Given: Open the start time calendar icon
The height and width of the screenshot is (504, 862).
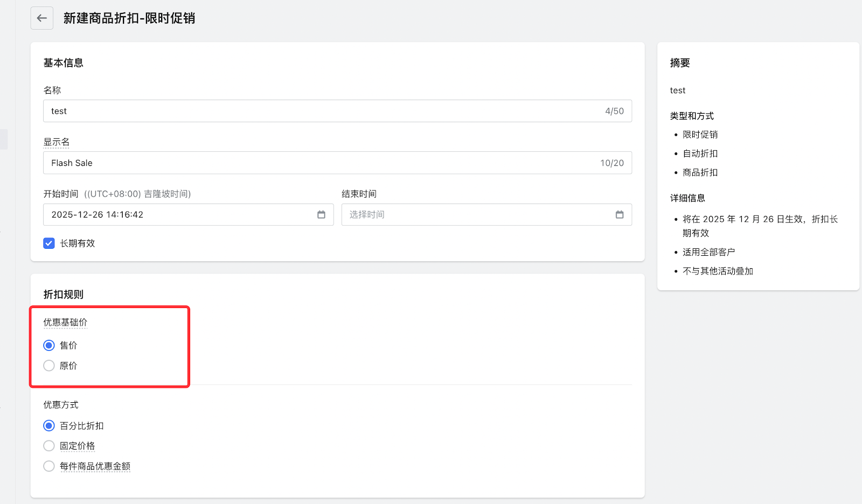Looking at the screenshot, I should coord(321,215).
